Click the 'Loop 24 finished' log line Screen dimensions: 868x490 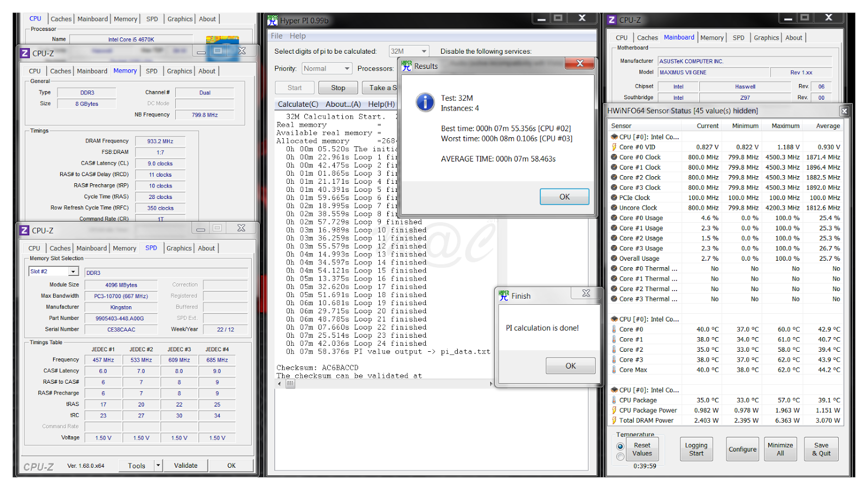[x=356, y=343]
